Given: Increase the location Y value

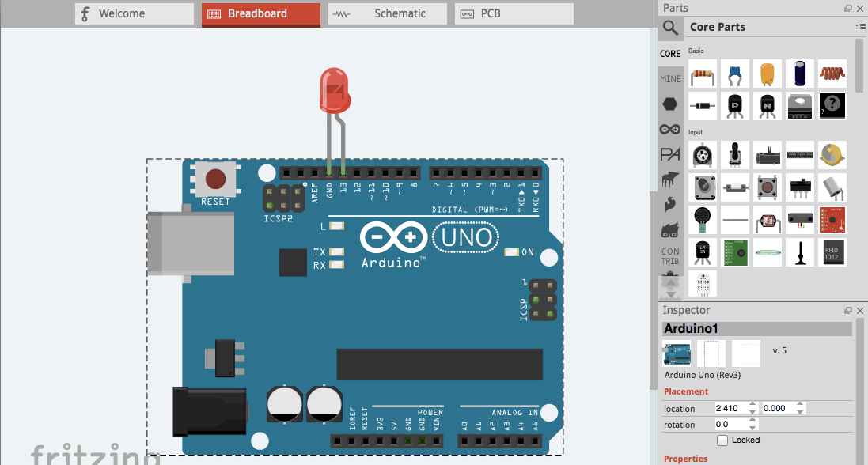Looking at the screenshot, I should pyautogui.click(x=800, y=405).
